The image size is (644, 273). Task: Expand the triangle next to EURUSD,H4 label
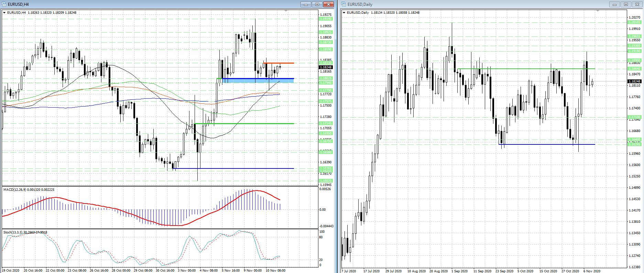click(4, 13)
